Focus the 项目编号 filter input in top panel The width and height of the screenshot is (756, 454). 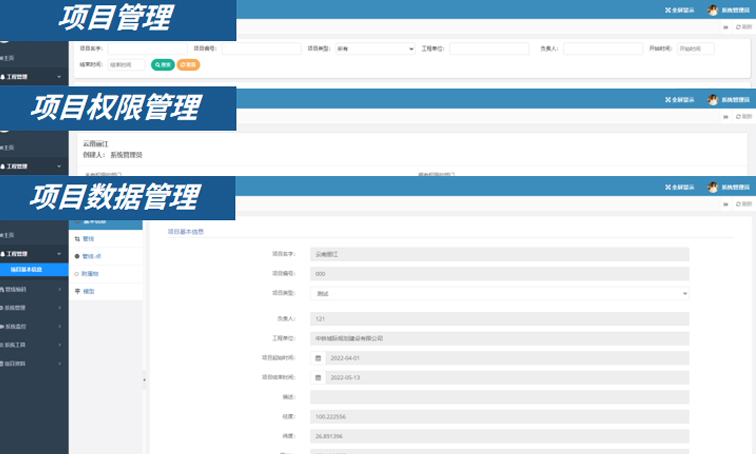click(261, 49)
